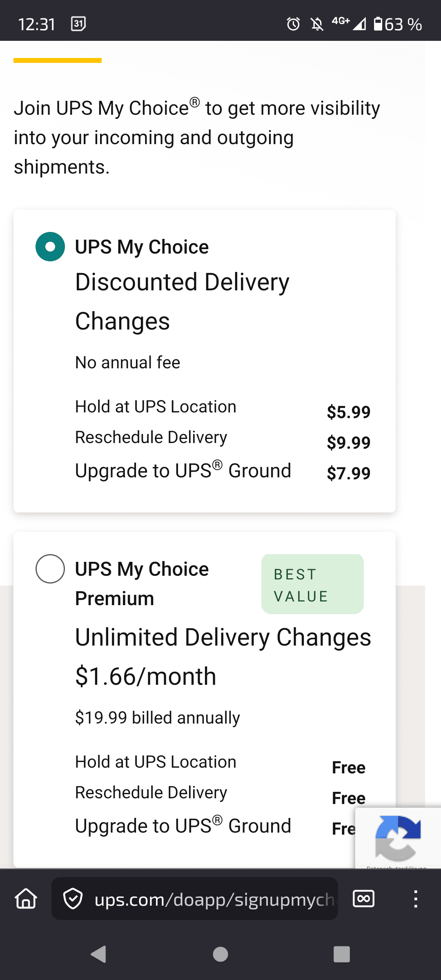Tap the alarm clock status icon
The width and height of the screenshot is (441, 980).
point(293,24)
